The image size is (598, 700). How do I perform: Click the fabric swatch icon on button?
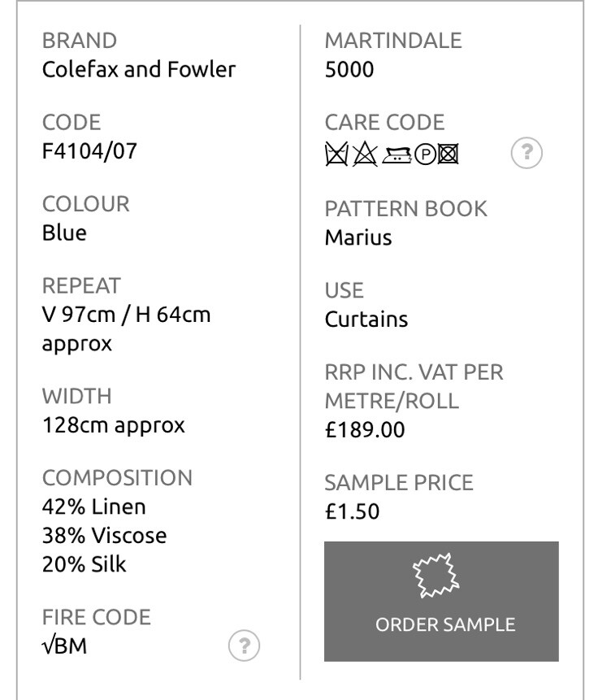436,576
